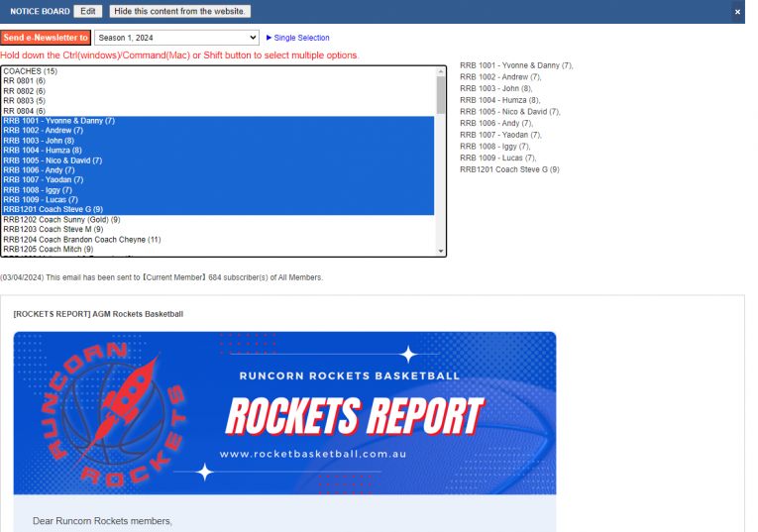This screenshot has width=758, height=532.
Task: Select RR 0802 (6) list entry
Action: 218,91
